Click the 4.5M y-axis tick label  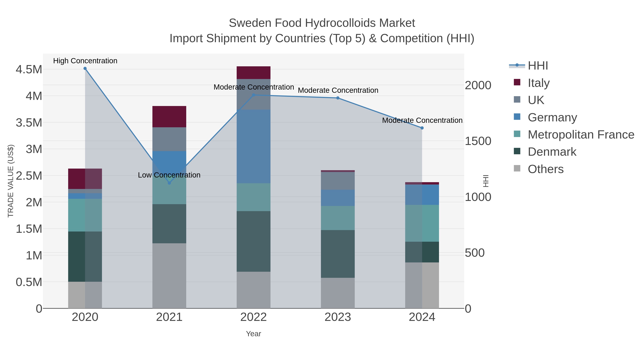click(29, 70)
